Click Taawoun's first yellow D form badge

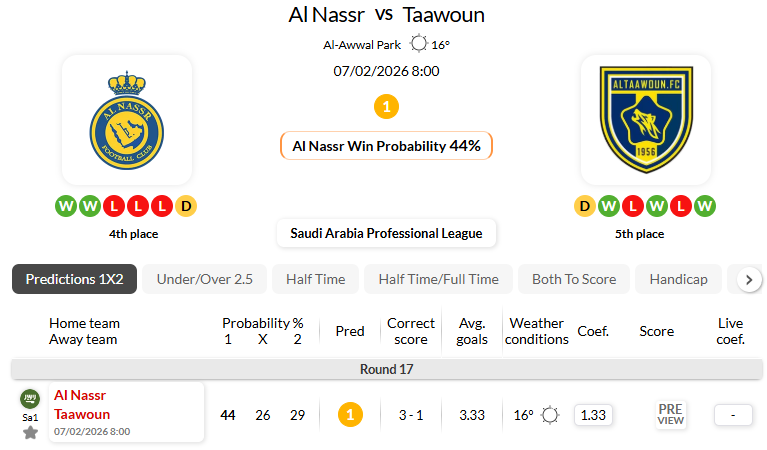585,206
